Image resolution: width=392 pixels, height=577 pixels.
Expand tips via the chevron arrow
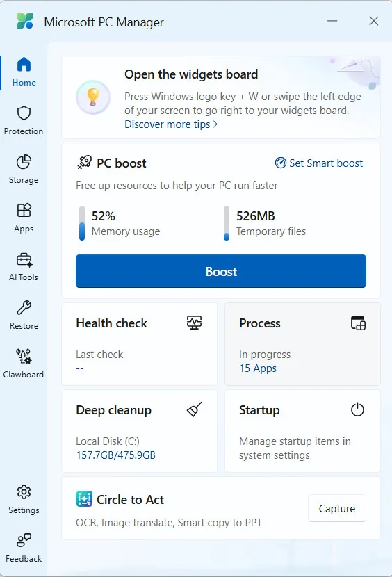[x=215, y=124]
